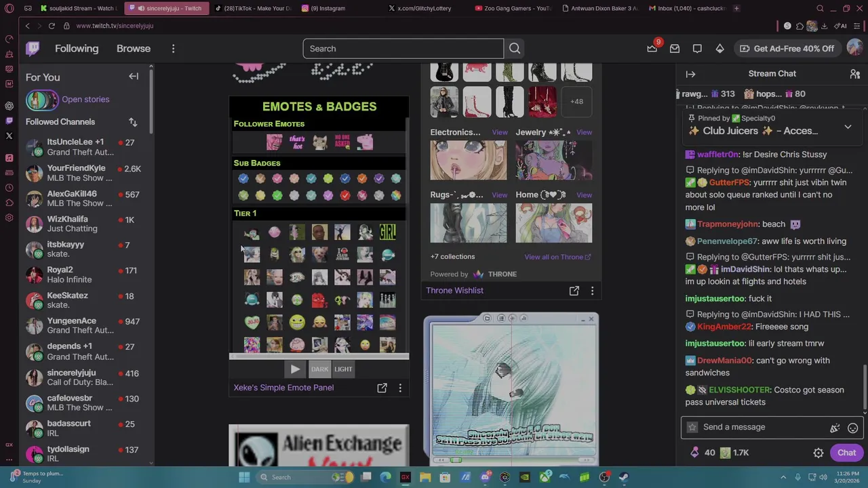Viewport: 868px width, 488px height.
Task: Open Steam from the taskbar
Action: pos(623,477)
